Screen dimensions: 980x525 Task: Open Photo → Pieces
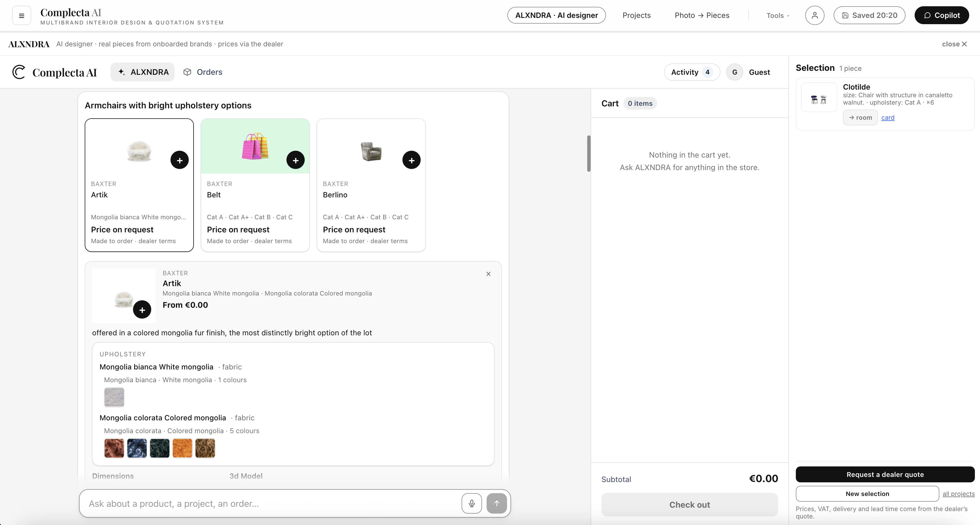pyautogui.click(x=702, y=16)
